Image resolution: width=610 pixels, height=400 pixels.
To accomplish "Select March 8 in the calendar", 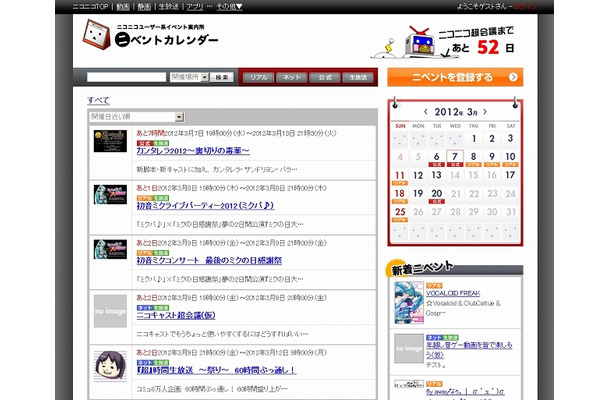I will [x=473, y=158].
